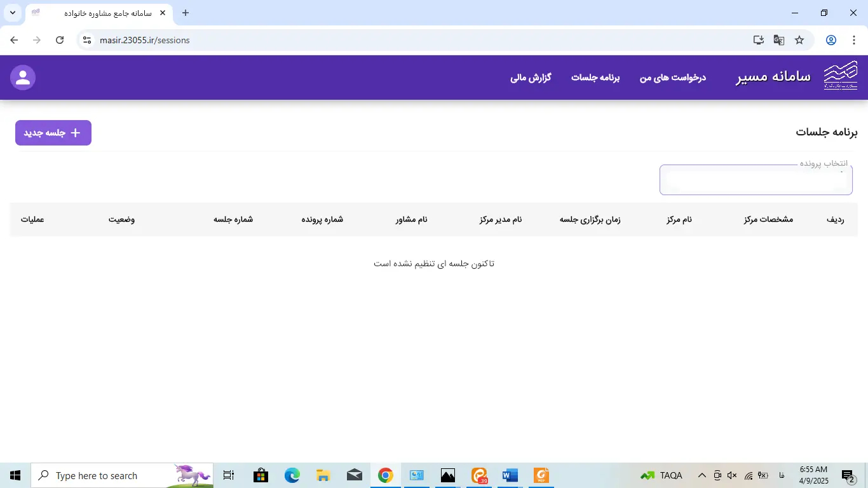Open the Windows Start menu
This screenshot has height=488, width=868.
[x=15, y=475]
